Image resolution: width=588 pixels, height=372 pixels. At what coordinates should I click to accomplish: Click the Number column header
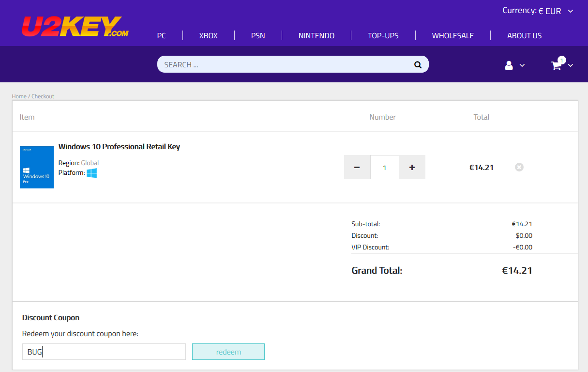[382, 117]
